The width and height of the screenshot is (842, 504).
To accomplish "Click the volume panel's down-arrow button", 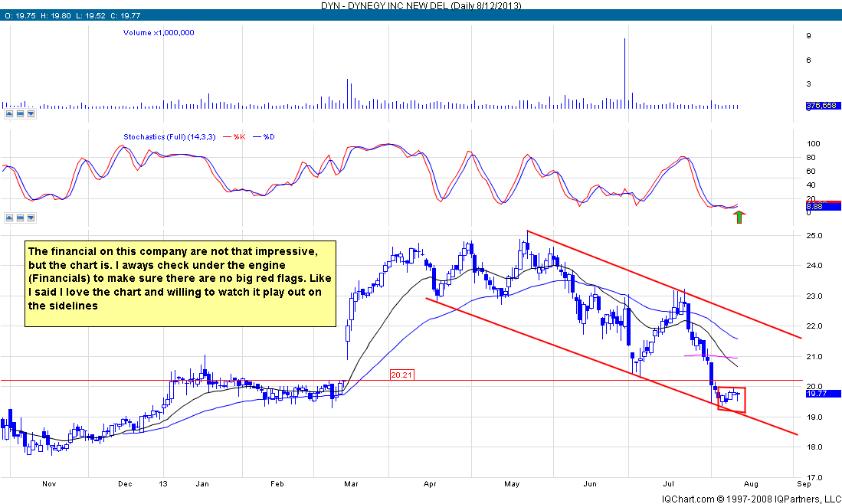I will point(31,113).
